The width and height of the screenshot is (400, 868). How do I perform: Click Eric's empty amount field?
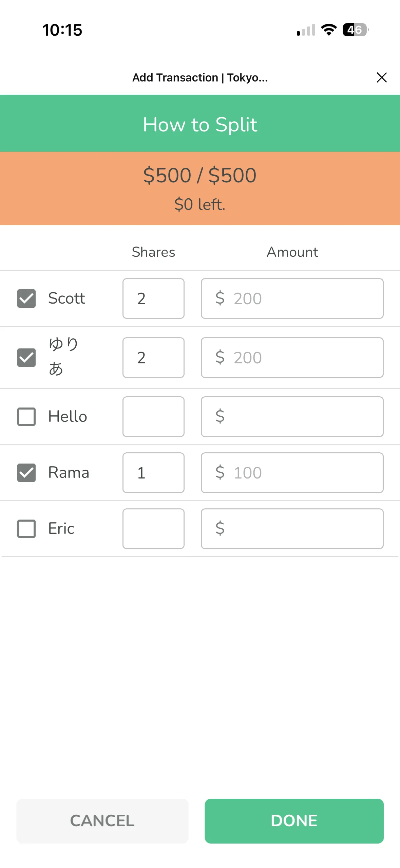(292, 529)
